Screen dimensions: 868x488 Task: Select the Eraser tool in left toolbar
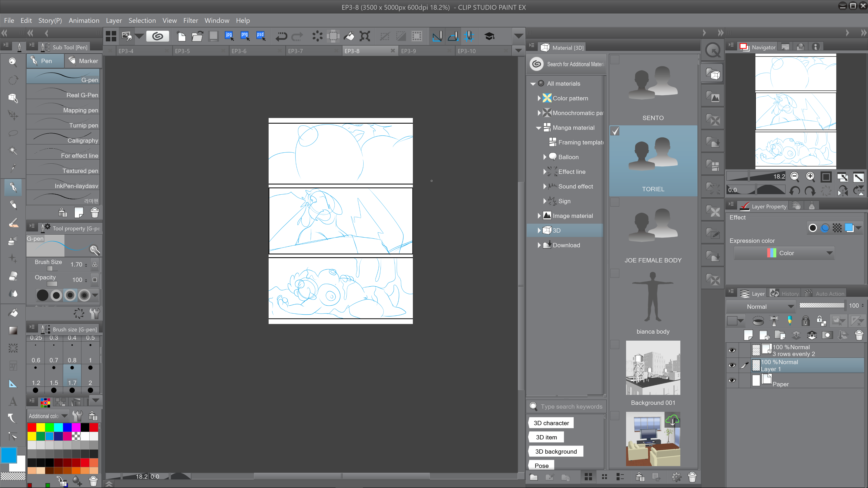point(13,276)
